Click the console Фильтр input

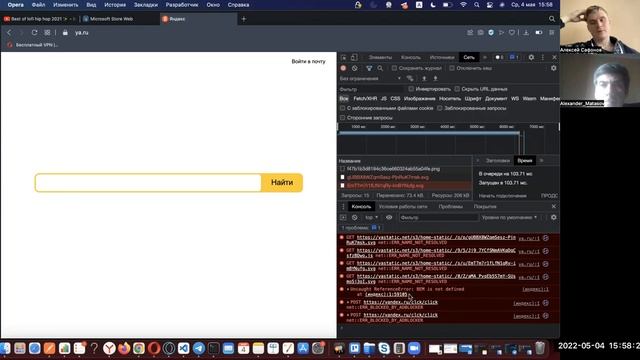click(x=438, y=218)
